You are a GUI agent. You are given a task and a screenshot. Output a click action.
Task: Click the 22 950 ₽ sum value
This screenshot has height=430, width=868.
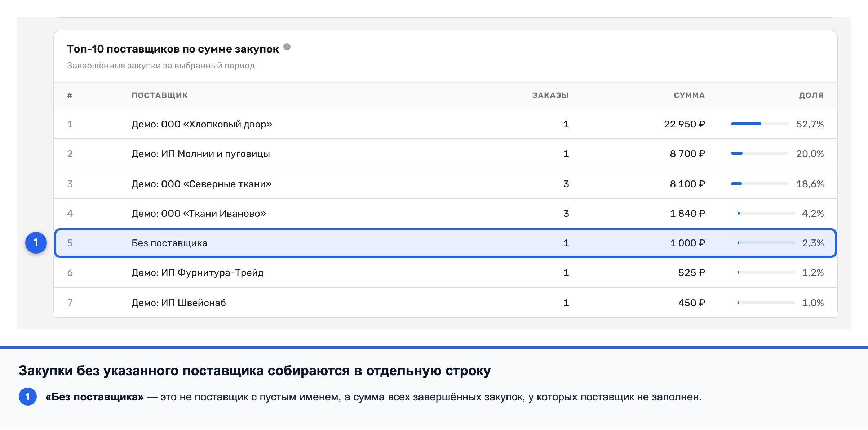pos(685,124)
